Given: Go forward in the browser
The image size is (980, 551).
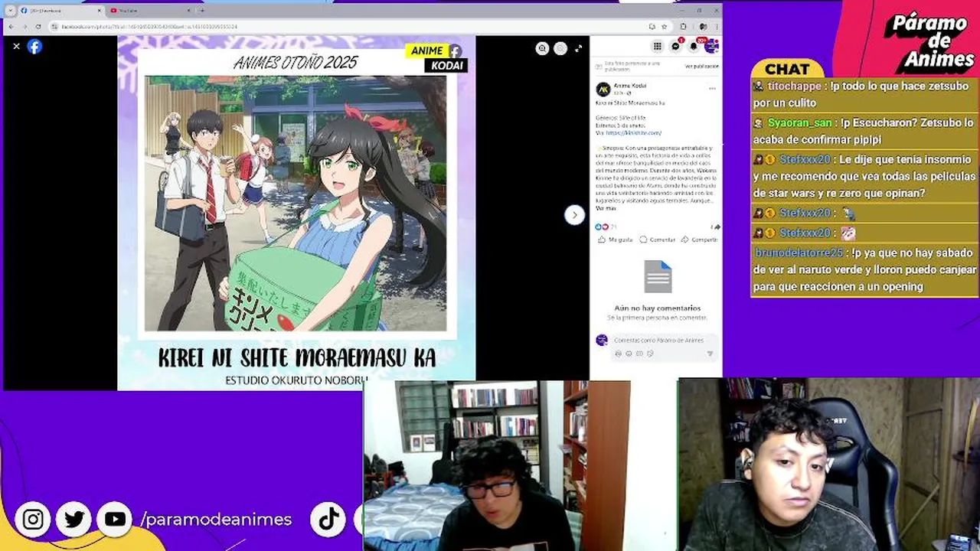Looking at the screenshot, I should pyautogui.click(x=24, y=26).
